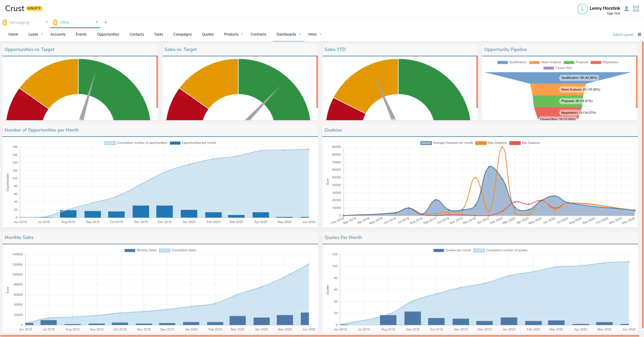Close the CRM tab

(x=97, y=22)
